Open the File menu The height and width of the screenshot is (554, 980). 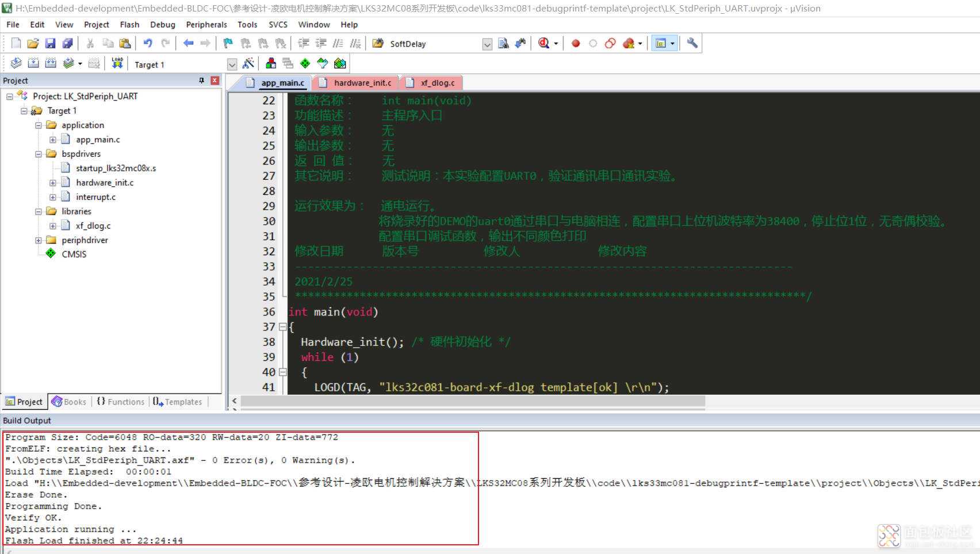coord(13,25)
